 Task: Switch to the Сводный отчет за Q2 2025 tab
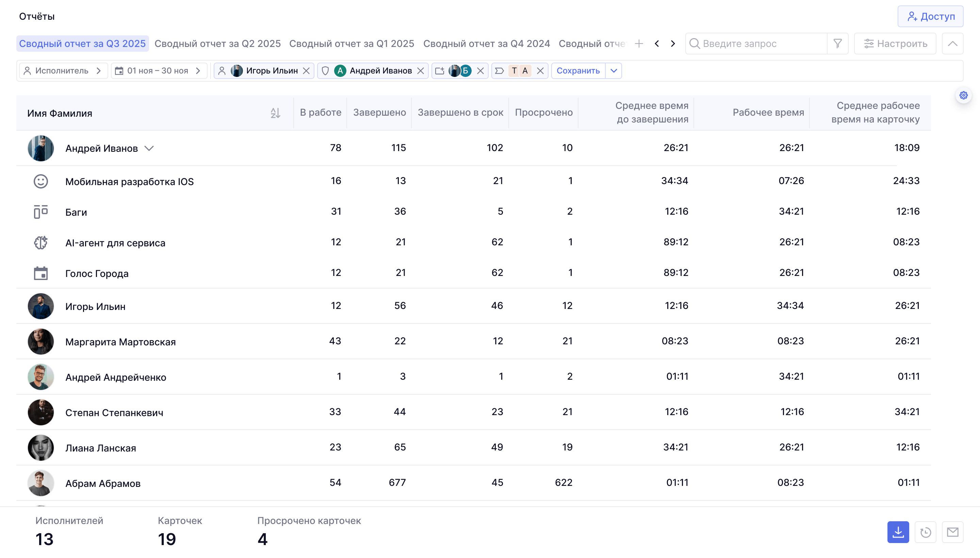218,44
